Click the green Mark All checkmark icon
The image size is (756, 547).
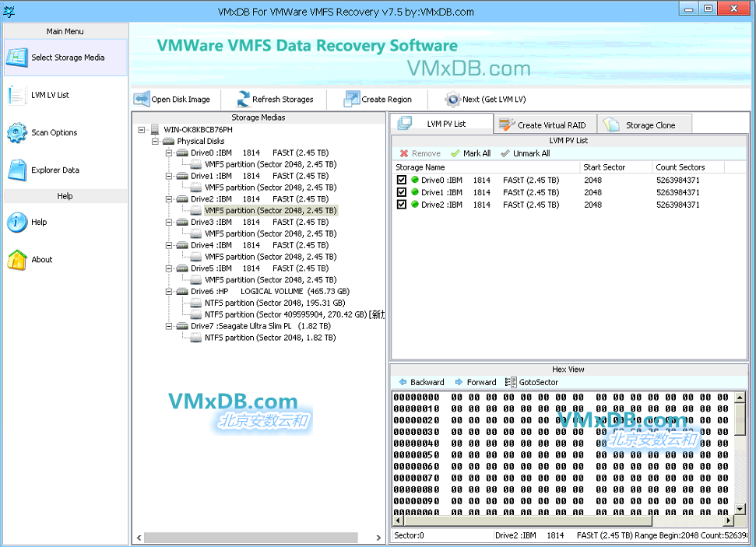(x=455, y=153)
